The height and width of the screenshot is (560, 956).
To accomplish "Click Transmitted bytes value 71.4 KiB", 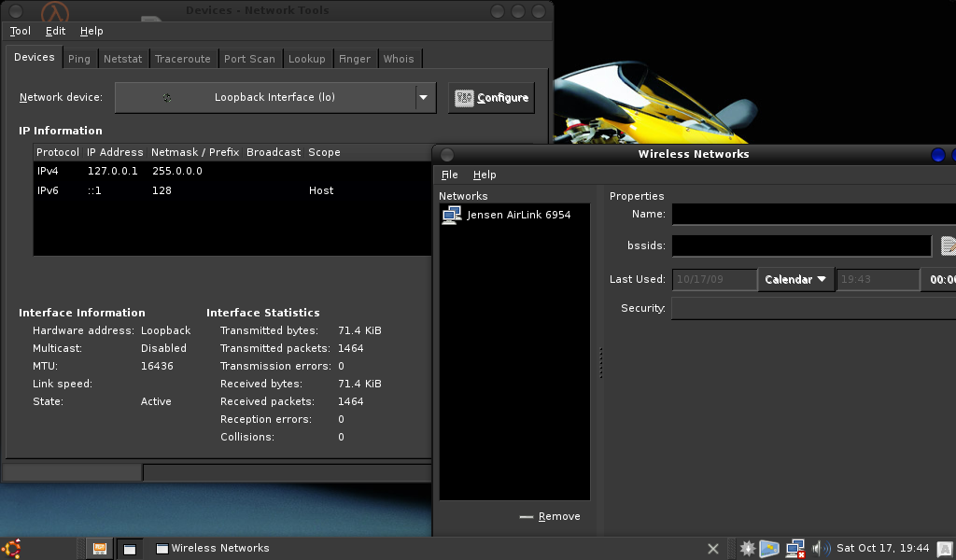I will pos(359,331).
